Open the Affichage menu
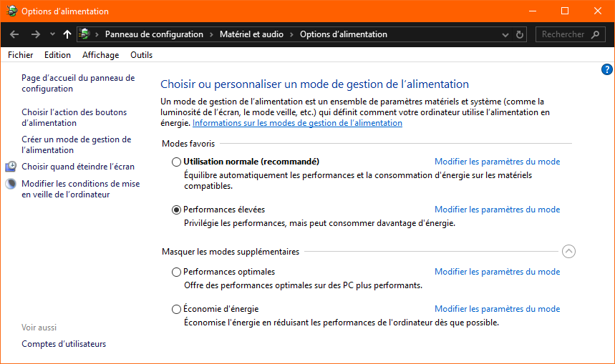This screenshot has height=364, width=615. coord(100,55)
